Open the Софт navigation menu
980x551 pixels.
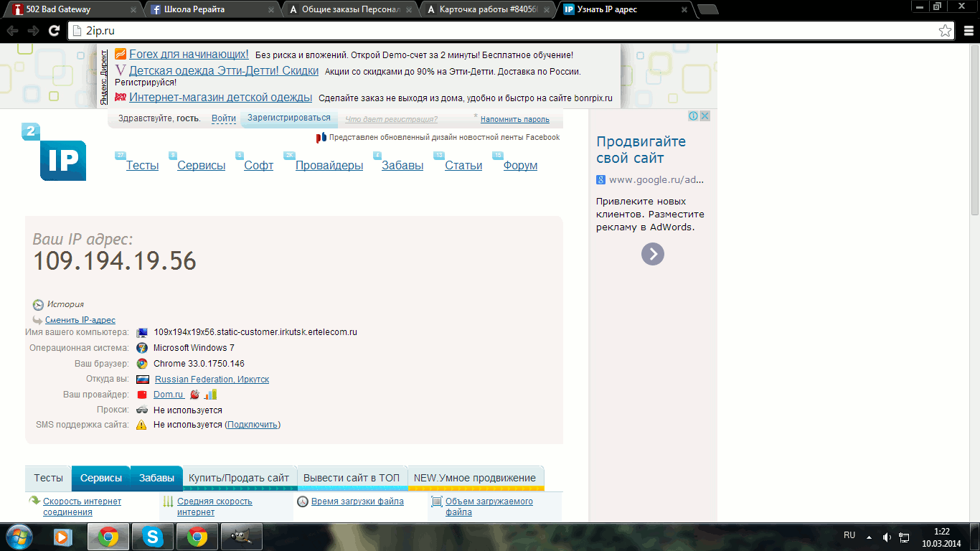point(258,165)
